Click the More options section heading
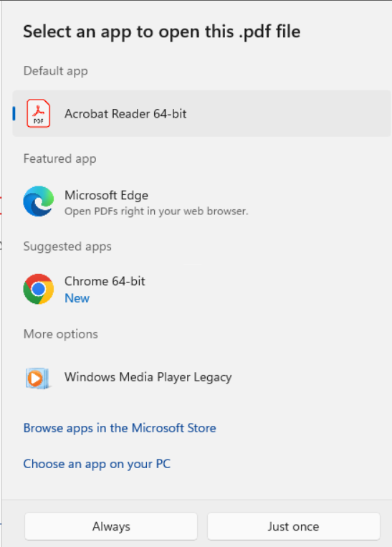The image size is (392, 547). tap(61, 334)
